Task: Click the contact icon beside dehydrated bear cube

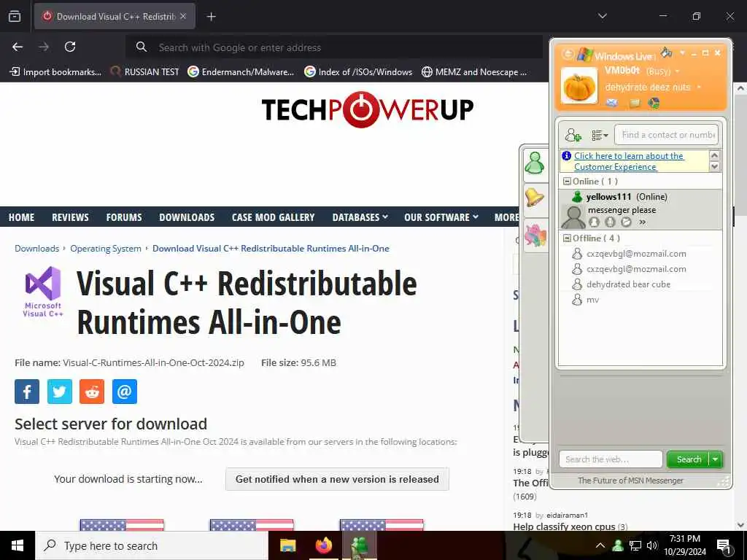Action: click(x=577, y=284)
